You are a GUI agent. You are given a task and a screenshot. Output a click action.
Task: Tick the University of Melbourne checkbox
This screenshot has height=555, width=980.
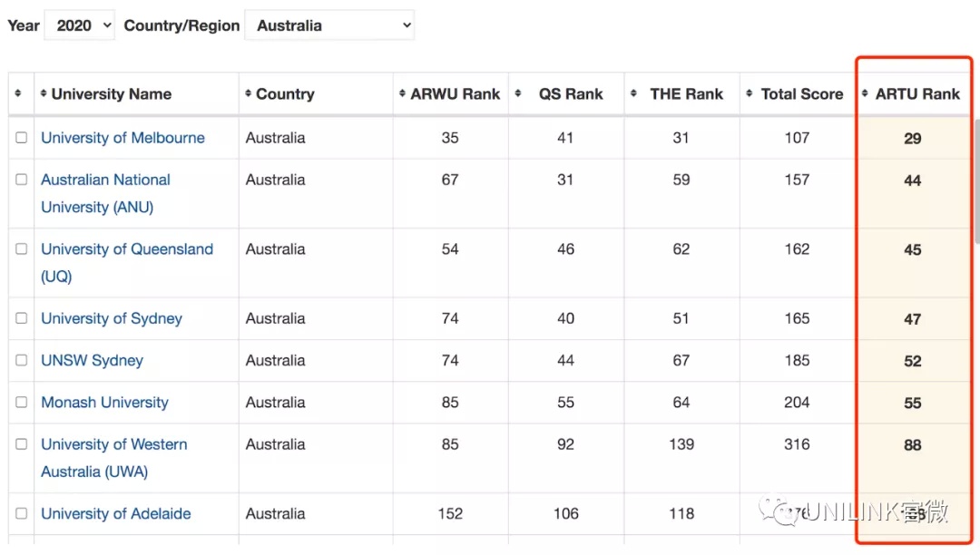[21, 137]
